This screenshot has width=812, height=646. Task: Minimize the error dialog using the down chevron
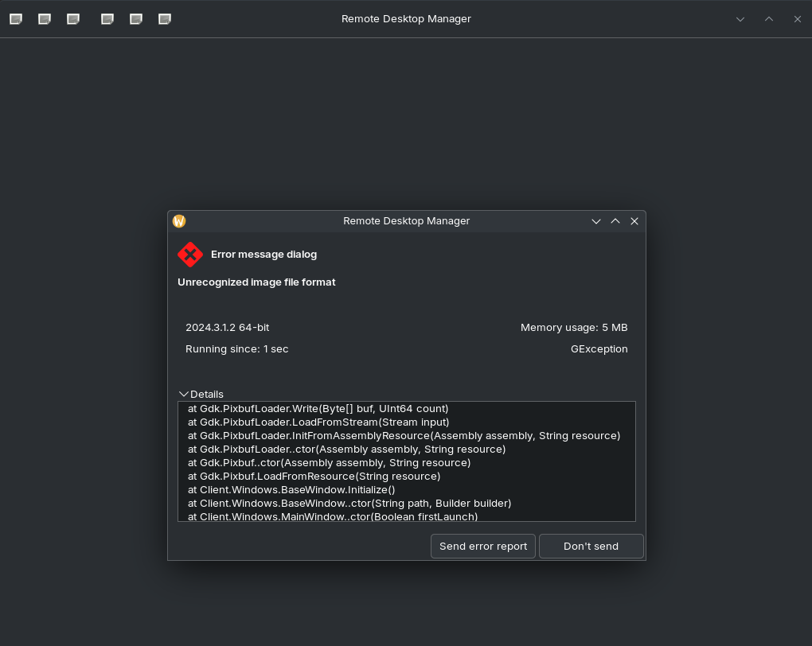[596, 221]
